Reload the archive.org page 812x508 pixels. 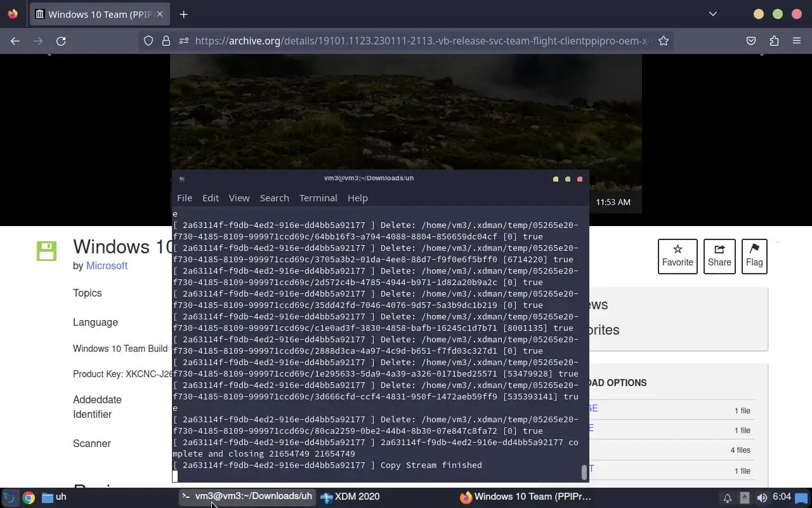click(x=61, y=41)
